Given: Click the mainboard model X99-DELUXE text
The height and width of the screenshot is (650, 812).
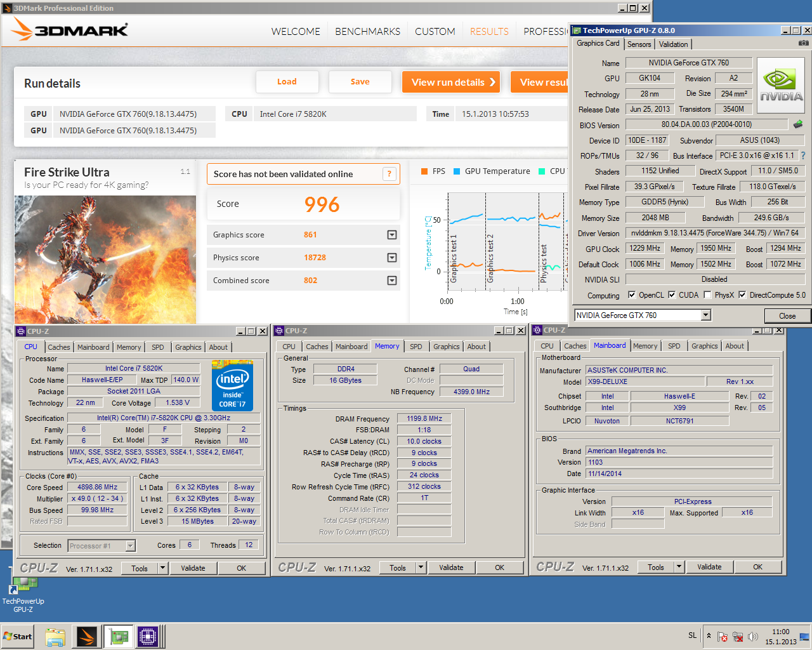Looking at the screenshot, I should pyautogui.click(x=607, y=381).
